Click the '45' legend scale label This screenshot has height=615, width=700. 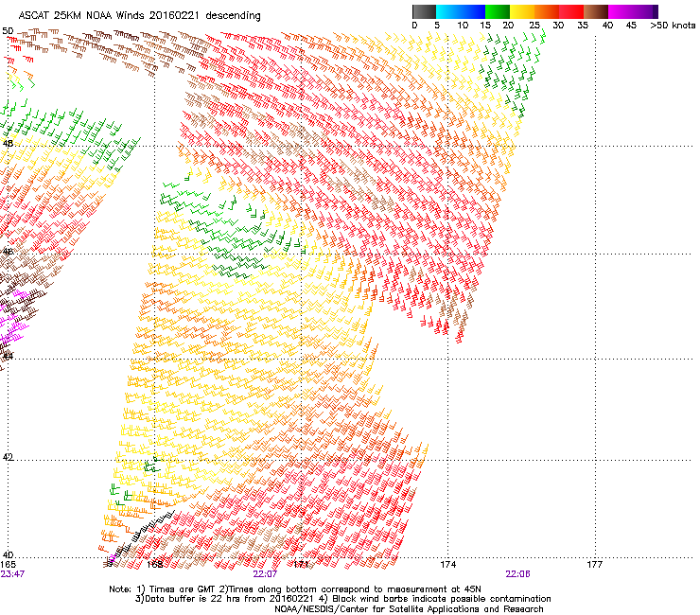[x=631, y=26]
